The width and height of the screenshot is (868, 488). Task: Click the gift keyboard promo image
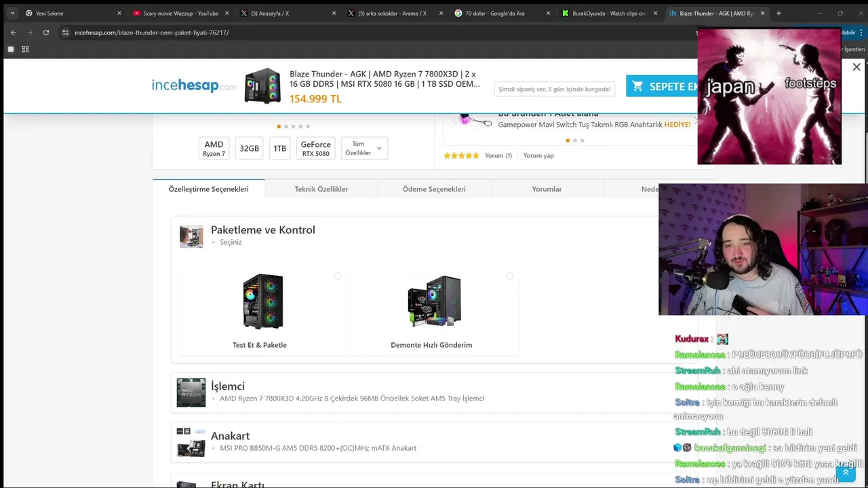(x=474, y=120)
